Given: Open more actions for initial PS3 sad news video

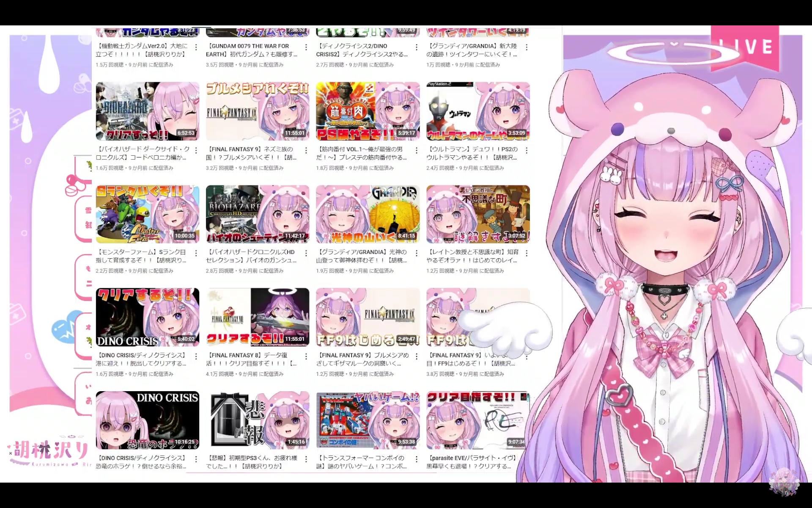Looking at the screenshot, I should [306, 459].
